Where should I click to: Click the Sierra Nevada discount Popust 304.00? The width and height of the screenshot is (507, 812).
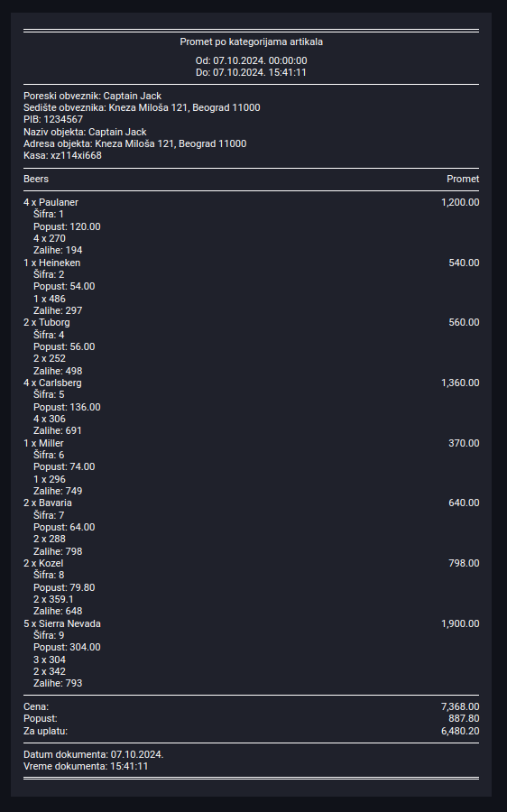[x=68, y=647]
